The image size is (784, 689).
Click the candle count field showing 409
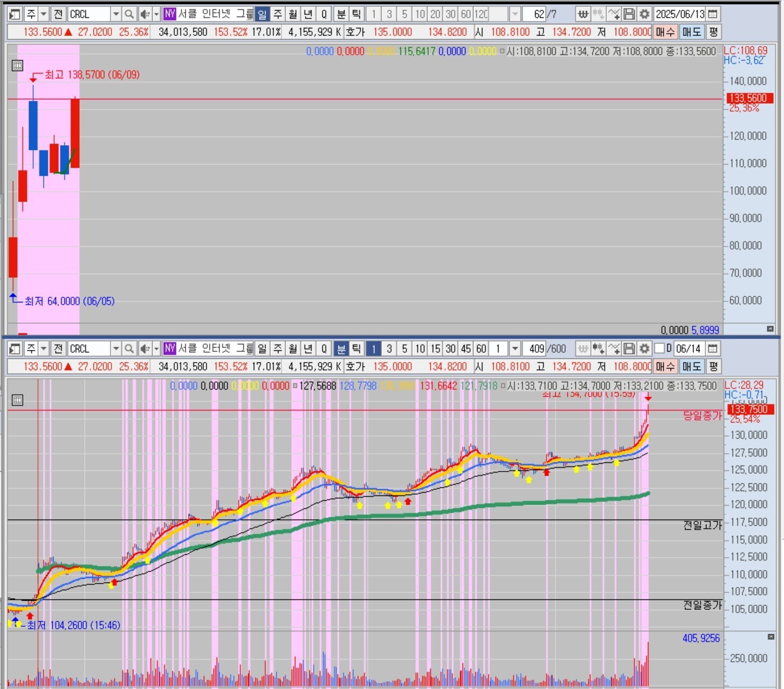pos(534,349)
